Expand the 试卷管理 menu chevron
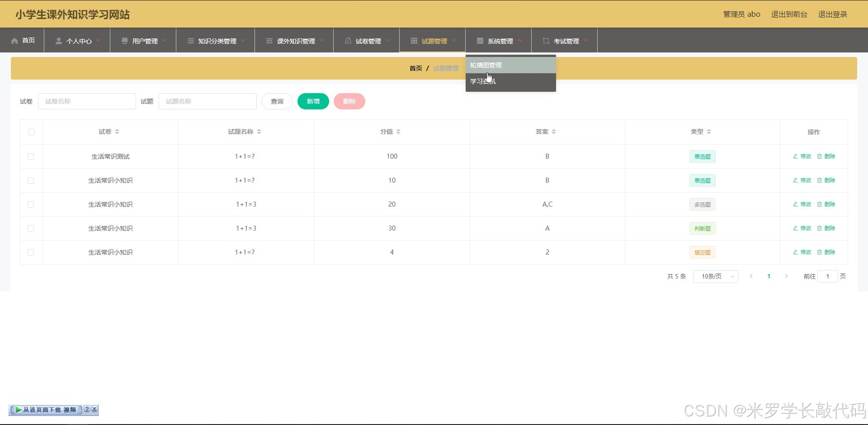Image resolution: width=868 pixels, height=425 pixels. coord(387,41)
